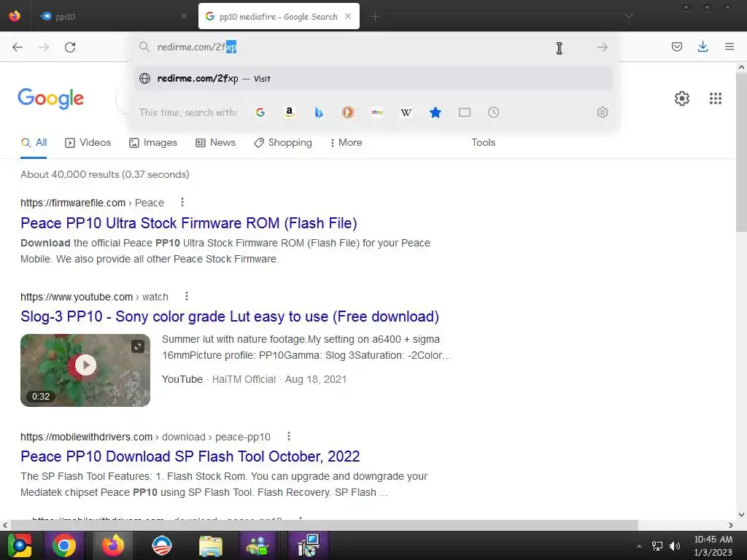Expand the video preview using the corner icon
Viewport: 747px width, 560px height.
click(x=138, y=346)
